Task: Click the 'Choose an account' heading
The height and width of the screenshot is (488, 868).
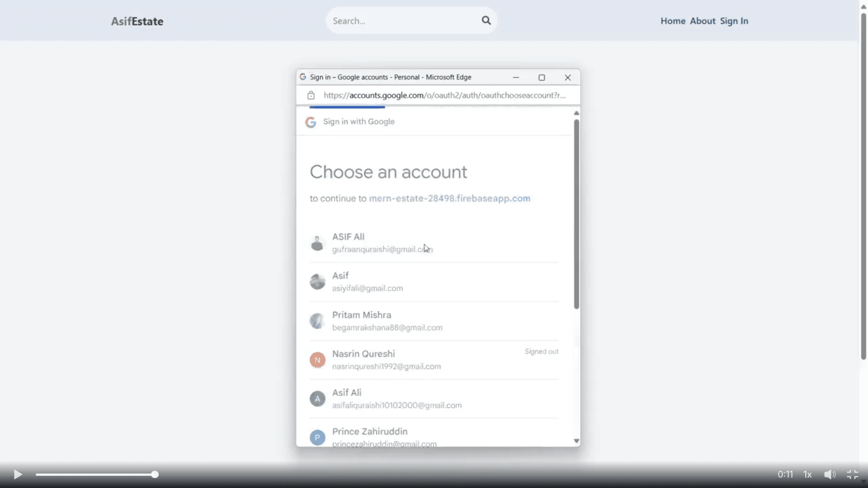Action: pyautogui.click(x=388, y=172)
